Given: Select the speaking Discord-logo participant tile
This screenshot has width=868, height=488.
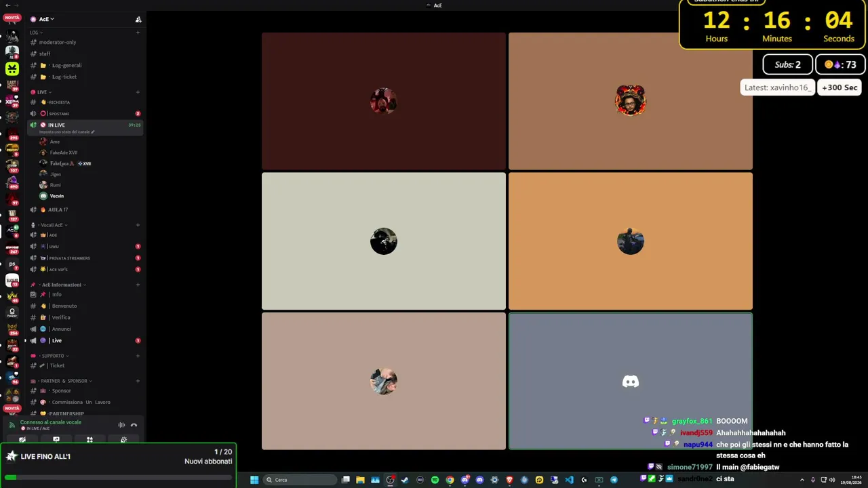Looking at the screenshot, I should point(631,381).
